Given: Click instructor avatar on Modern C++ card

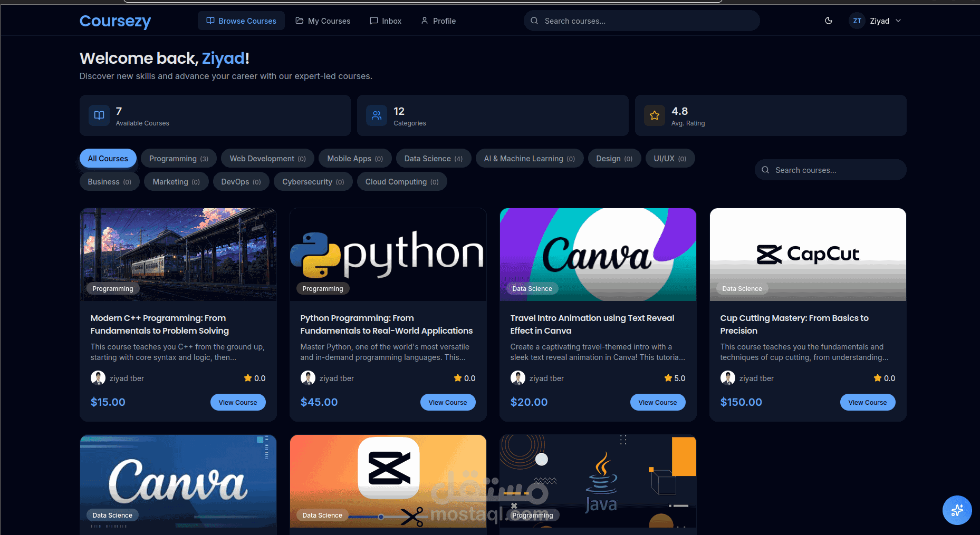Looking at the screenshot, I should tap(98, 378).
